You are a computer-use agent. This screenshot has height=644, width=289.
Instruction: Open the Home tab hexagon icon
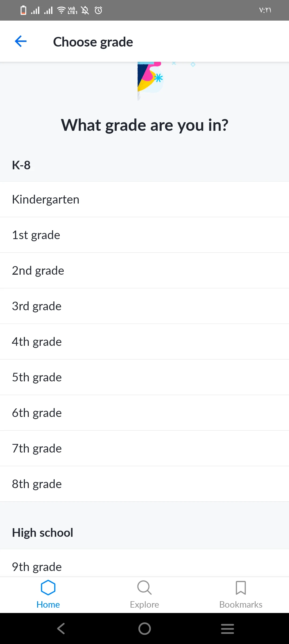(48, 588)
